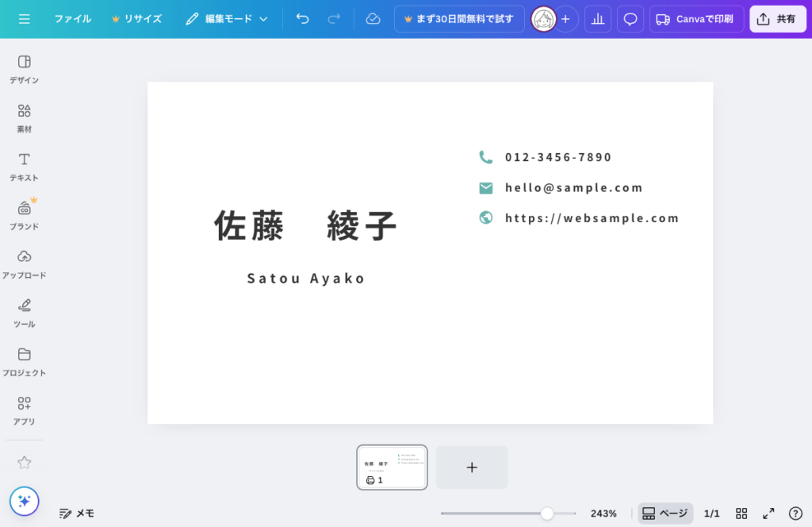The image size is (812, 527).
Task: Open the デザイン panel in sidebar
Action: coord(24,69)
